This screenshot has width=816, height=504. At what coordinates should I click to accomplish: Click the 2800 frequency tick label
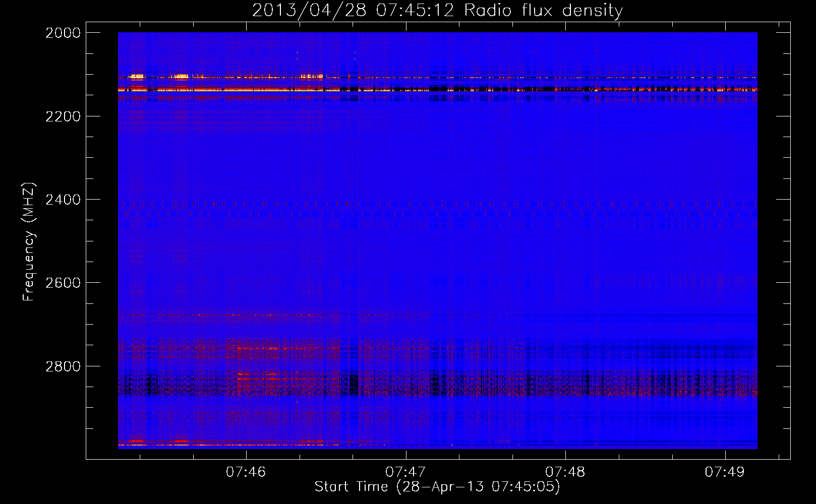coord(63,366)
